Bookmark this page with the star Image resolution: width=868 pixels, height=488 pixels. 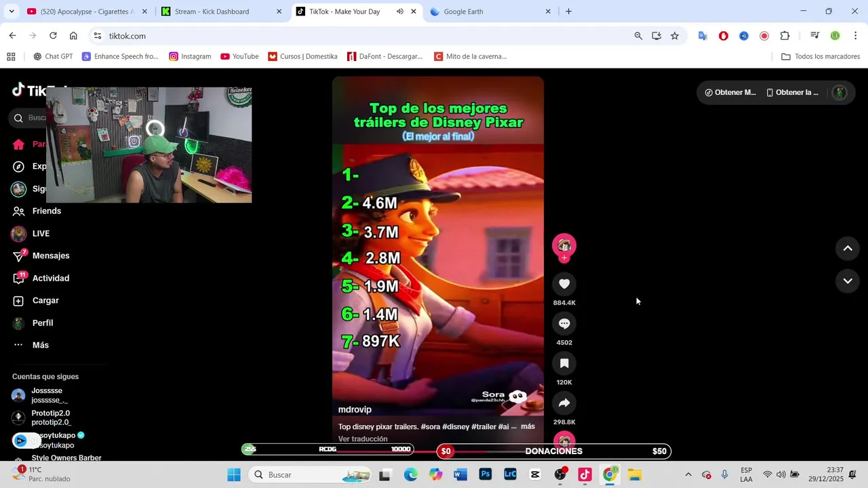[675, 36]
